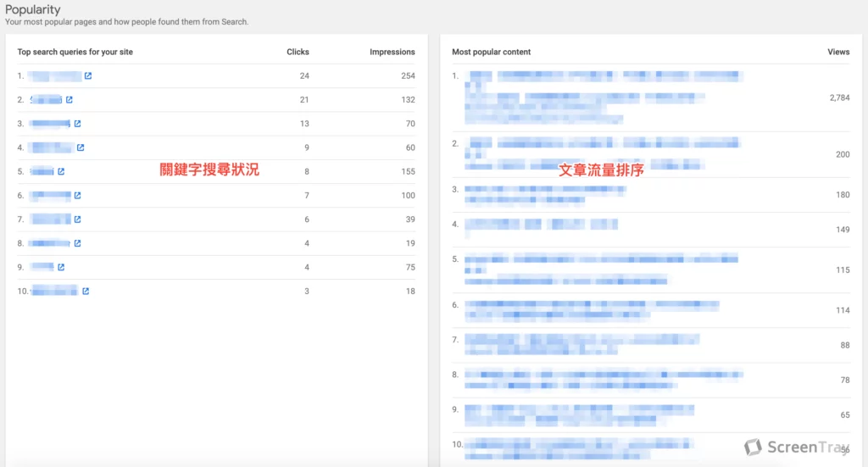Click the Impressions column header
The image size is (868, 467).
point(392,52)
